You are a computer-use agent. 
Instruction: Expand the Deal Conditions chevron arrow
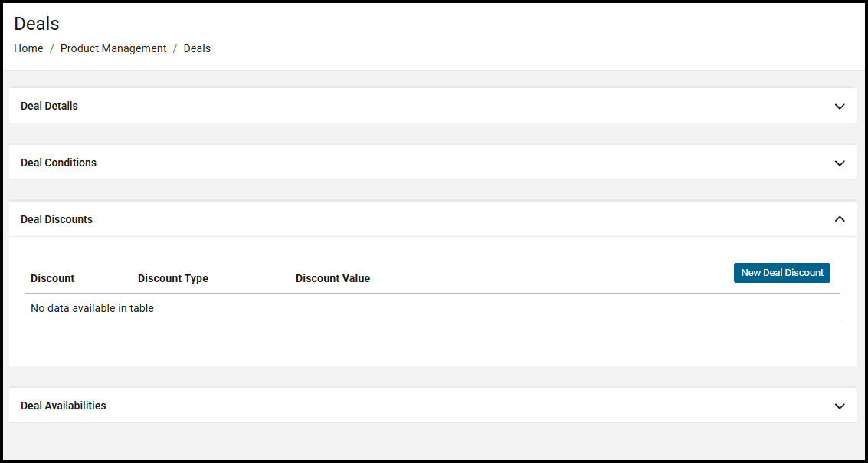coord(840,163)
